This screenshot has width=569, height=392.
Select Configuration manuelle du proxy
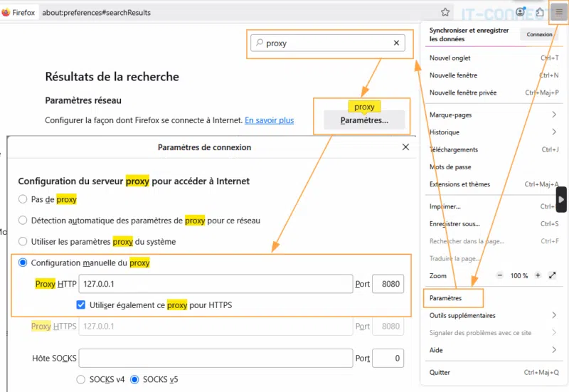coord(23,263)
